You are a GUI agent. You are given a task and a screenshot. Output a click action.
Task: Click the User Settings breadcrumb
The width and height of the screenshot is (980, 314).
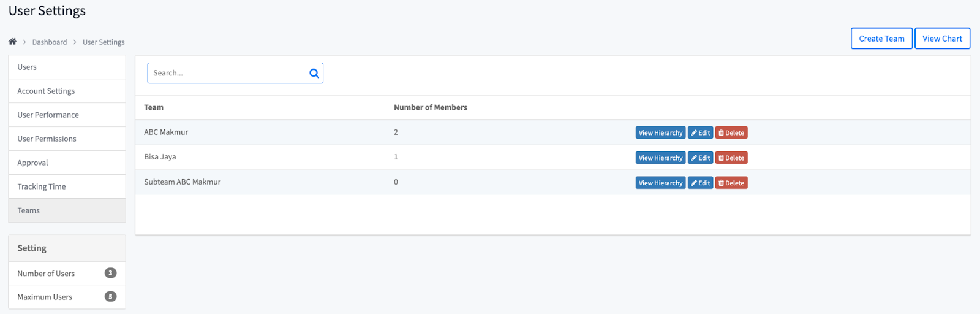[x=104, y=42]
